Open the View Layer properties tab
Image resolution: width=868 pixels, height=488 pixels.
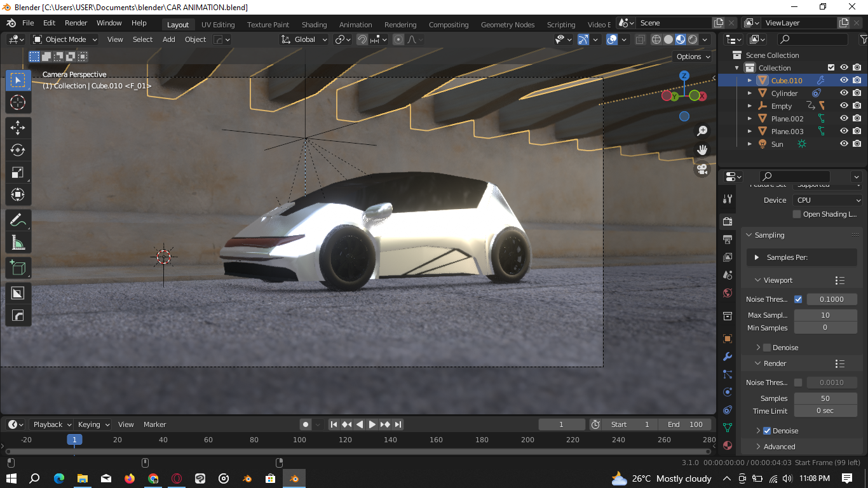click(728, 257)
